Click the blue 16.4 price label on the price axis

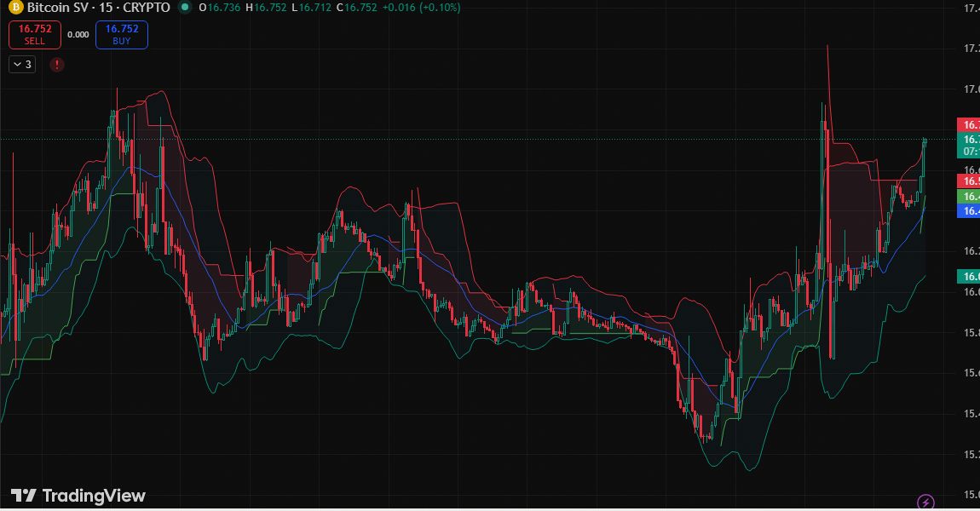point(969,210)
